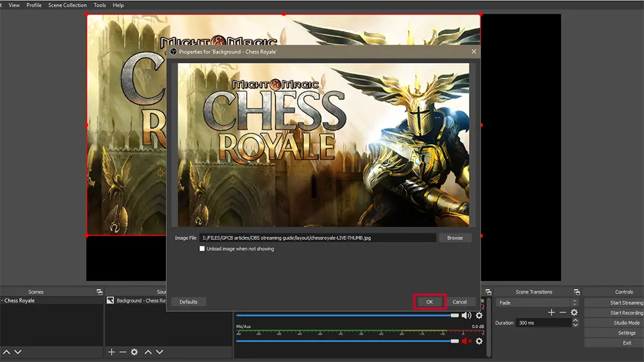
Task: Open the View menu
Action: tap(14, 5)
